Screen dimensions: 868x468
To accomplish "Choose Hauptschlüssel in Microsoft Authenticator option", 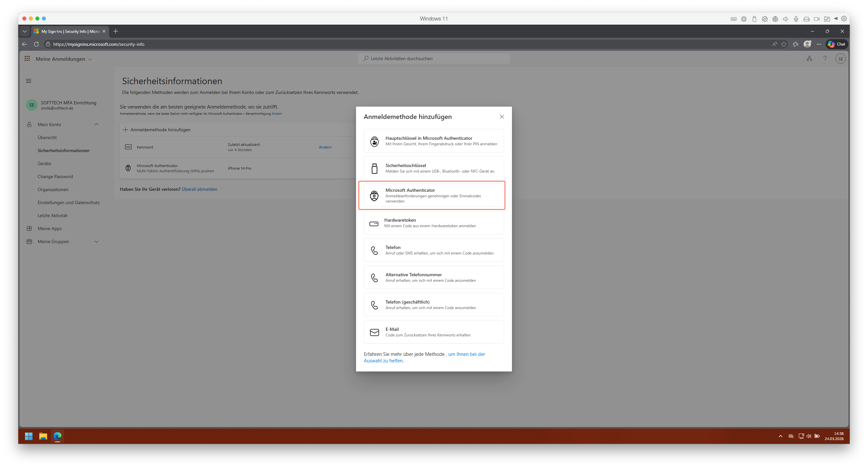I will click(434, 141).
